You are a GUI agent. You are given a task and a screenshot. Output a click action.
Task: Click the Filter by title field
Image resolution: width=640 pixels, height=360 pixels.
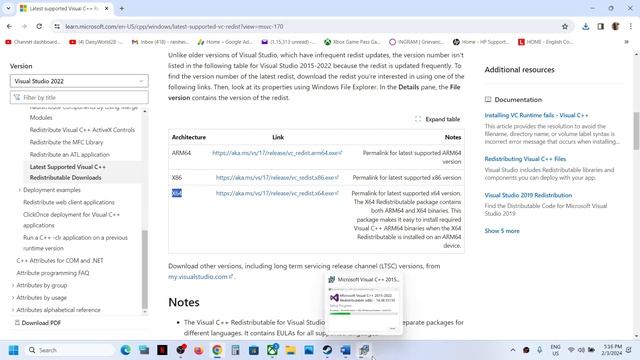click(x=79, y=98)
